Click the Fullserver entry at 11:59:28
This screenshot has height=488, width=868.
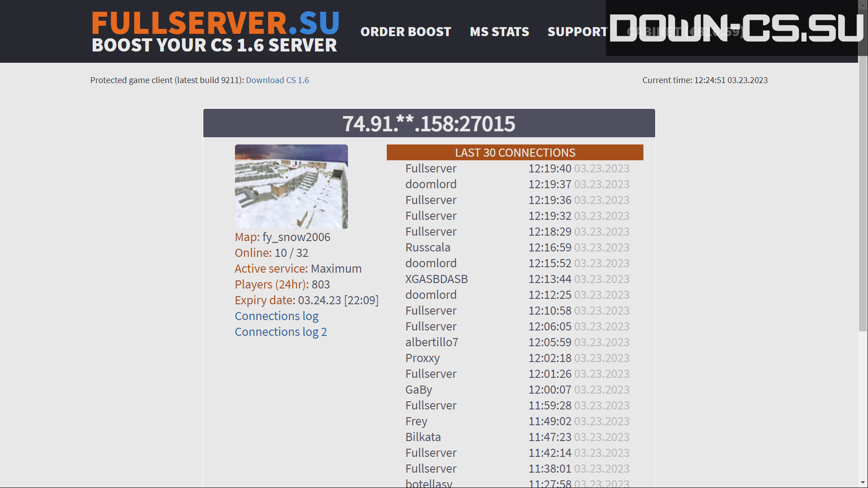[x=431, y=405]
